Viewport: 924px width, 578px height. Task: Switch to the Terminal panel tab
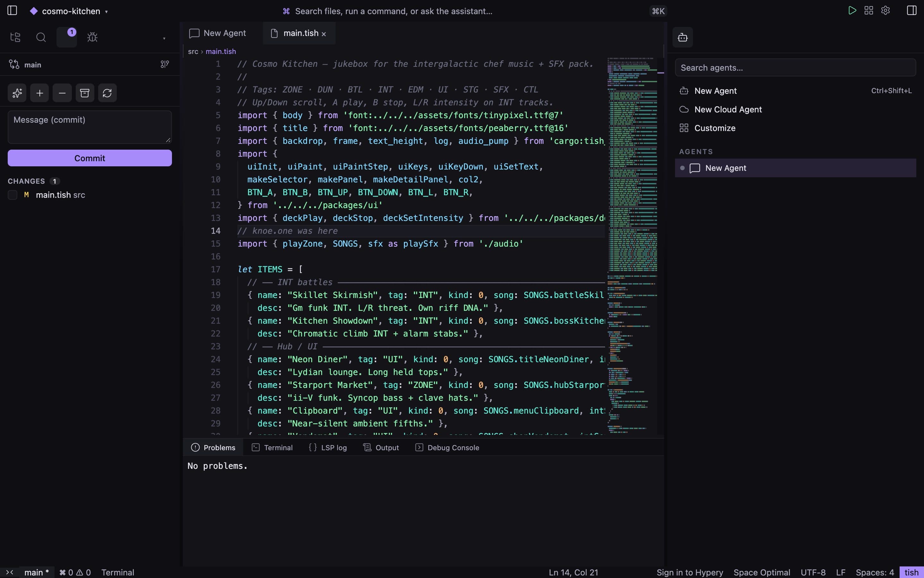tap(272, 447)
